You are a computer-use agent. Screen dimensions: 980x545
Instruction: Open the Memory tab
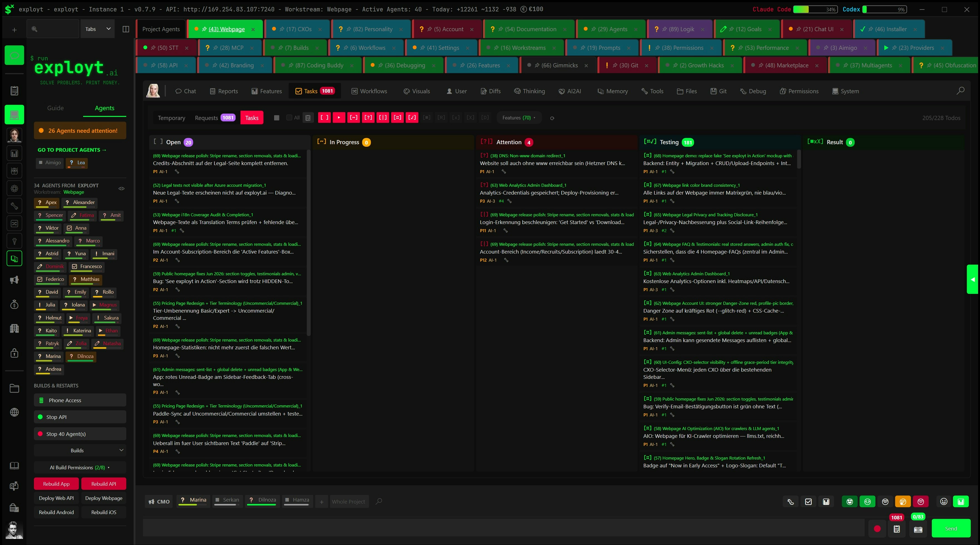click(612, 91)
